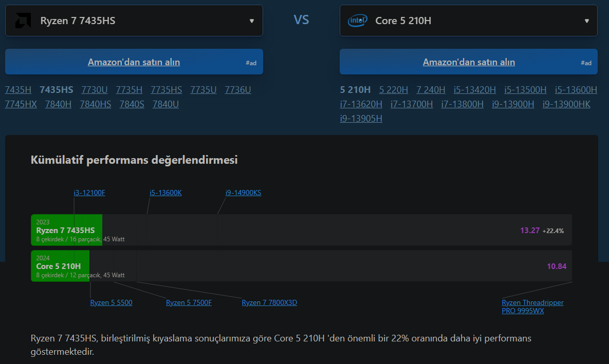Click the i5-13600K chart marker link
The width and height of the screenshot is (609, 364).
[x=165, y=193]
